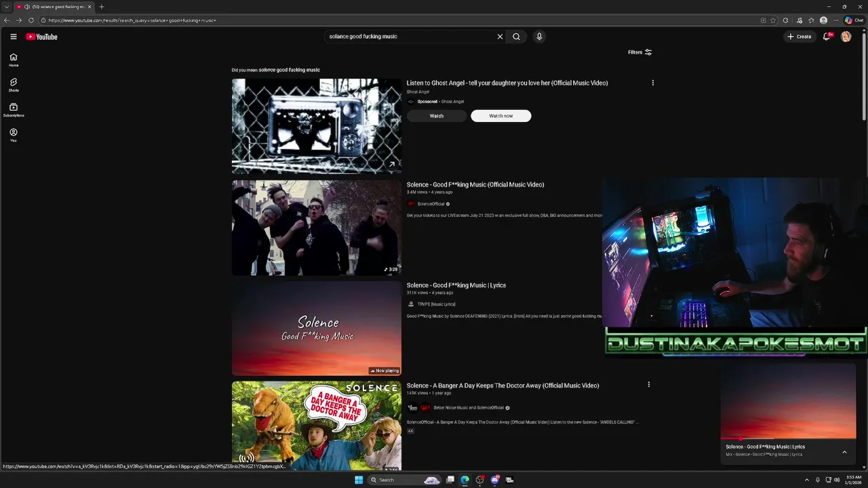Open the SolenceOfficial channel link
Viewport: 868px width, 488px height.
[431, 204]
